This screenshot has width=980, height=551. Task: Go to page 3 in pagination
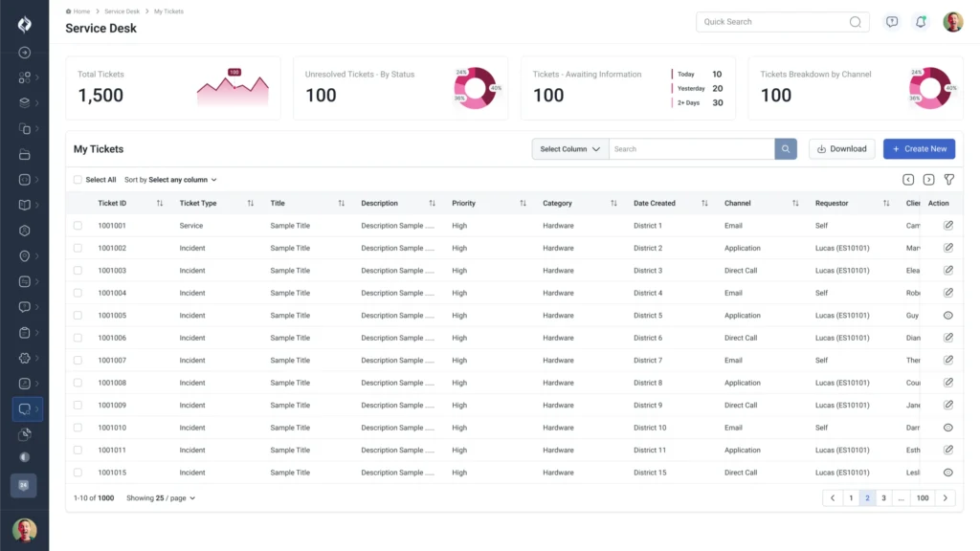[x=883, y=498]
